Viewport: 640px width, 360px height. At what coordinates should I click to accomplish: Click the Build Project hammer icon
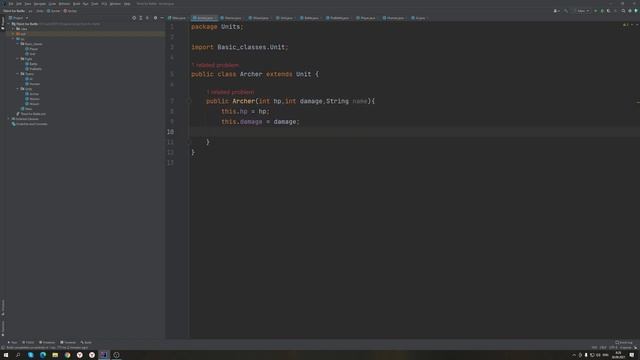click(x=566, y=11)
